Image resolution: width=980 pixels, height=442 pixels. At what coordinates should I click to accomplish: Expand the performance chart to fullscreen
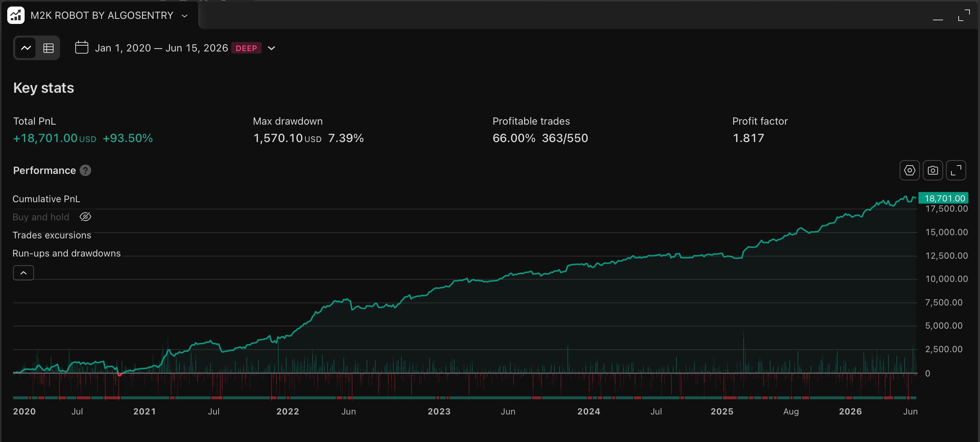point(956,170)
